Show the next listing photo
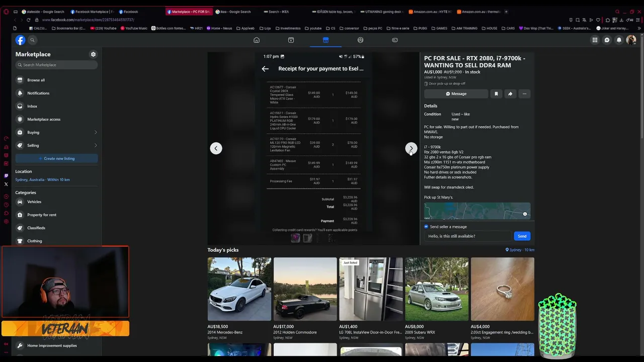 click(411, 148)
